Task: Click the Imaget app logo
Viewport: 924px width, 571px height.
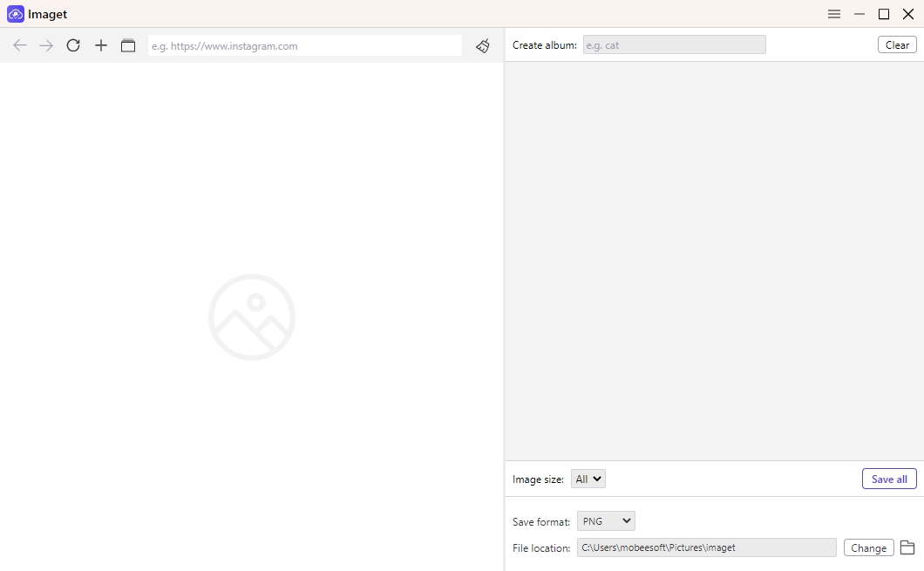Action: pos(16,14)
